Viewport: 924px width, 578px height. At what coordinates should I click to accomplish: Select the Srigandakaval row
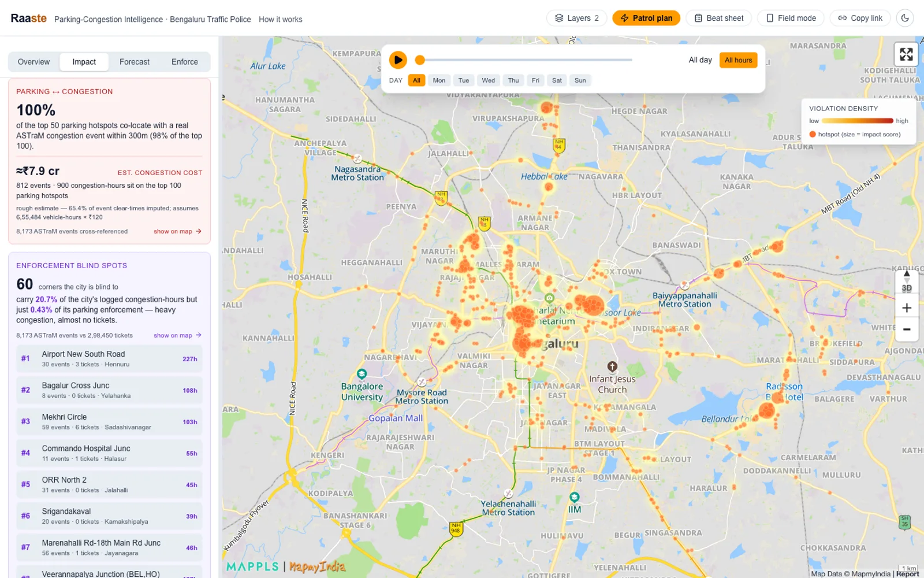pos(109,516)
